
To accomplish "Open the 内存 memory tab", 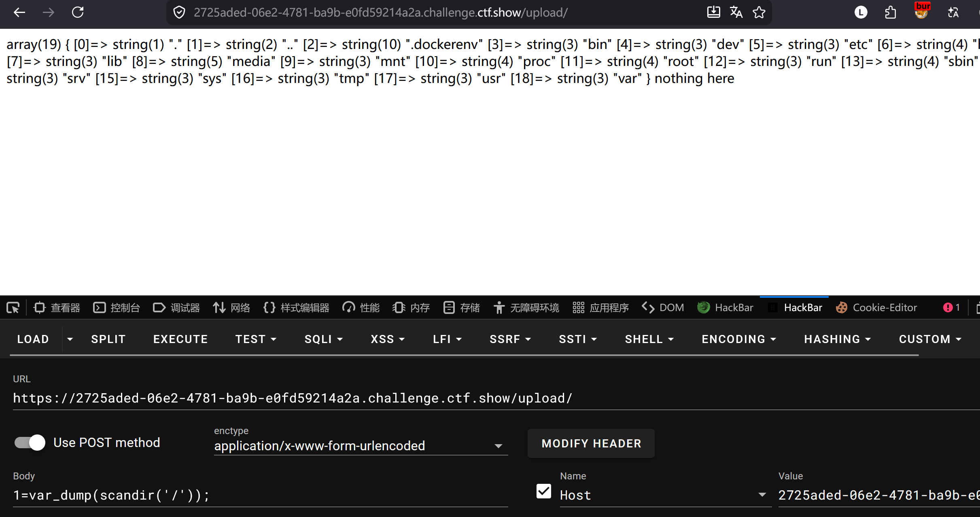I will pos(411,308).
